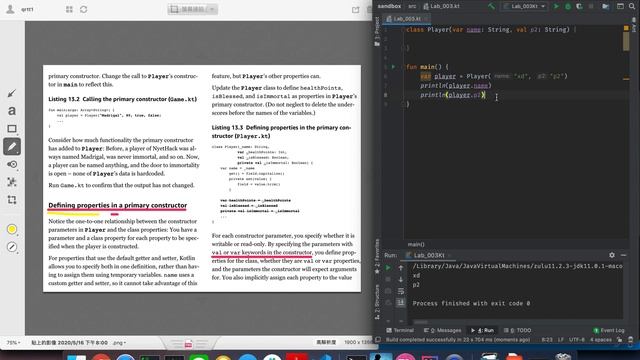Toggle soft-wrap in run console
Image resolution: width=640 pixels, height=360 pixels.
tap(401, 291)
